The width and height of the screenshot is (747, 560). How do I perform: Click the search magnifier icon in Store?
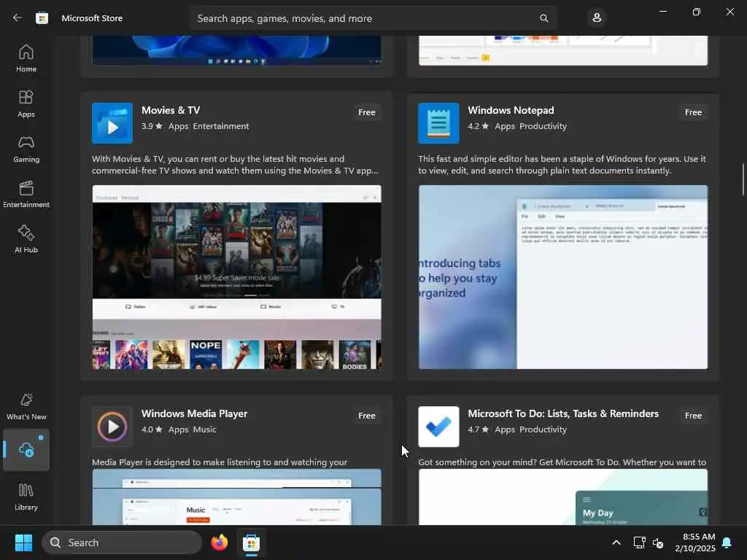point(543,18)
